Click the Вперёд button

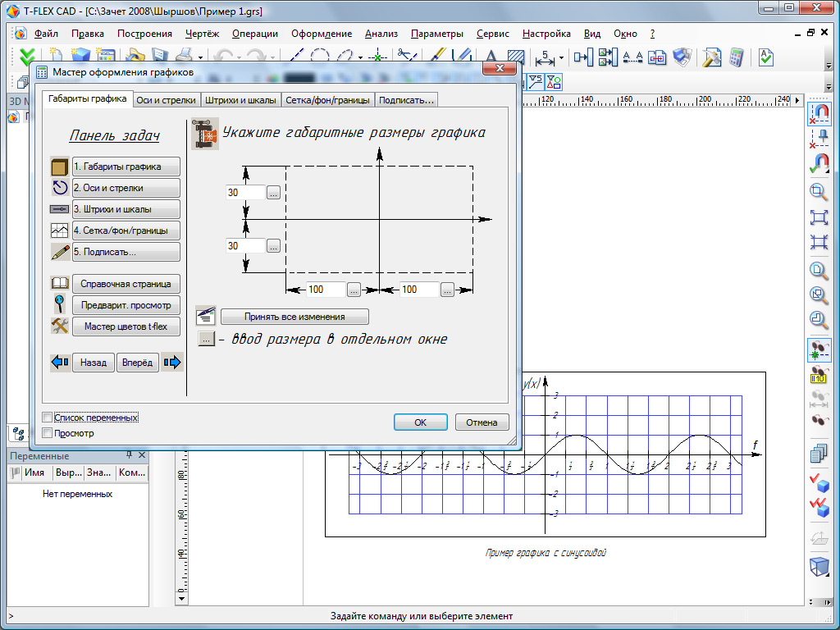pyautogui.click(x=137, y=363)
